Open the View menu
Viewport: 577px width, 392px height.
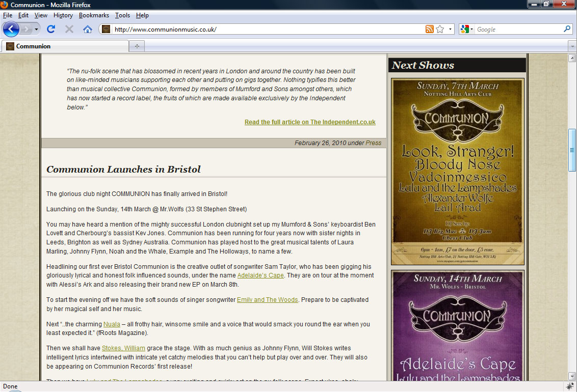(x=41, y=15)
